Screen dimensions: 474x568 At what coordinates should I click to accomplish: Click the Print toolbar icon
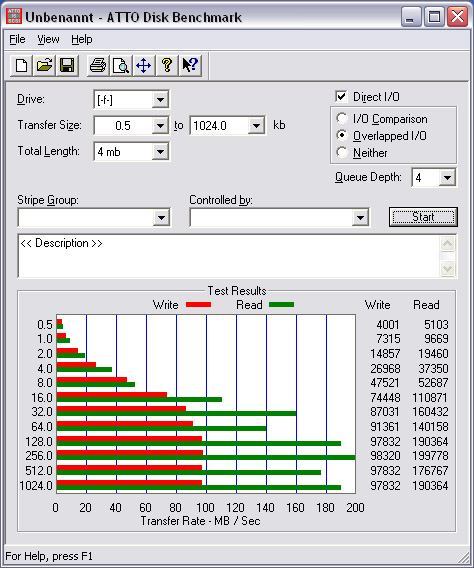[98, 66]
